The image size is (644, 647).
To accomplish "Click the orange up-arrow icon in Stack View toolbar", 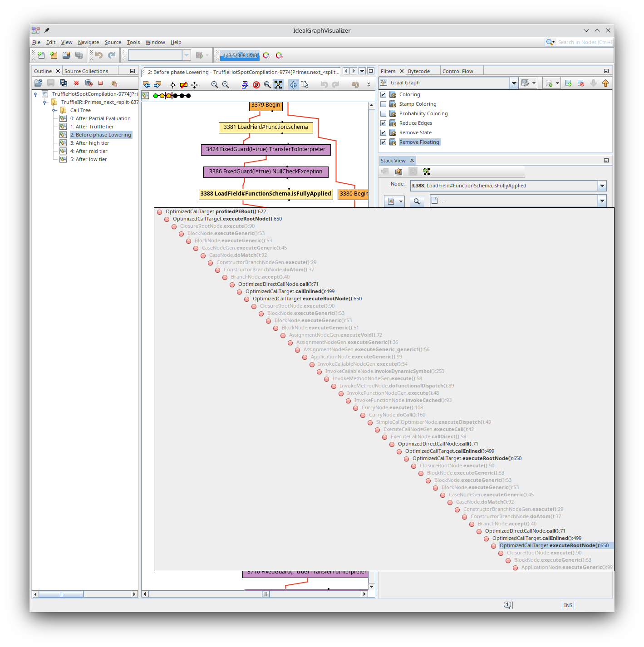I will pos(398,172).
